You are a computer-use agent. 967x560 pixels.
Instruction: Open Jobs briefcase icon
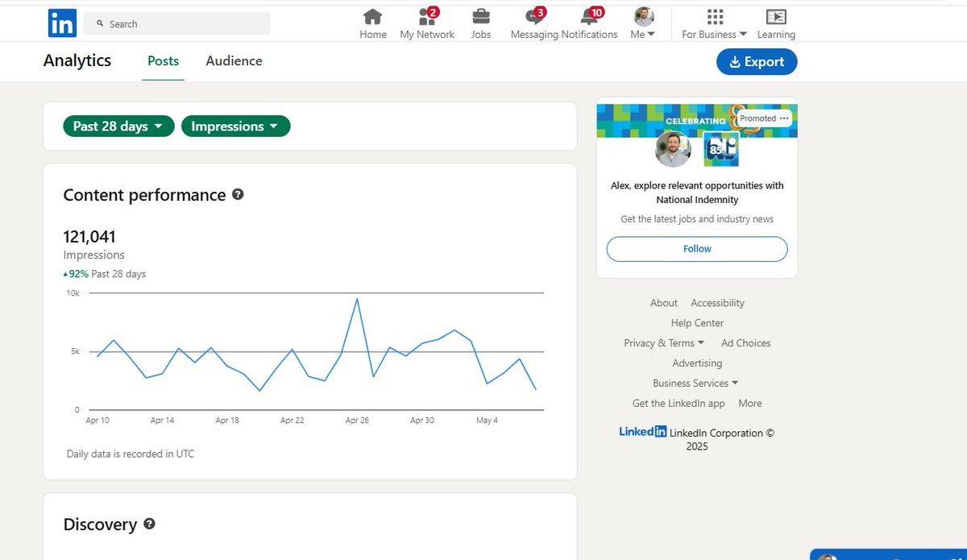[x=481, y=17]
